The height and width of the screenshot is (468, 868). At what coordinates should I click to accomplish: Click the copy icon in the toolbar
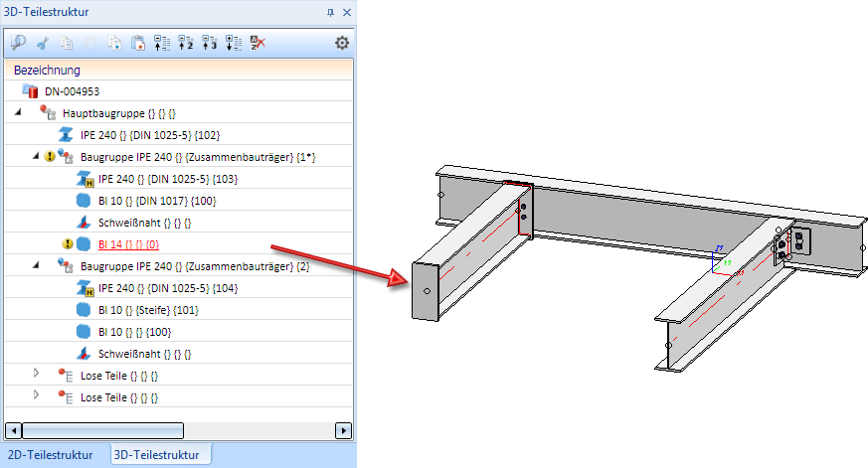[x=67, y=43]
